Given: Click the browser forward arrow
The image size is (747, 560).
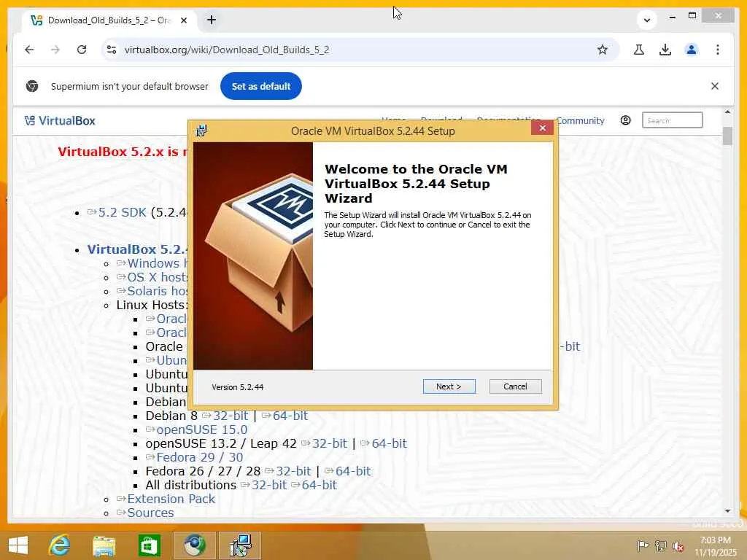Looking at the screenshot, I should (x=55, y=50).
